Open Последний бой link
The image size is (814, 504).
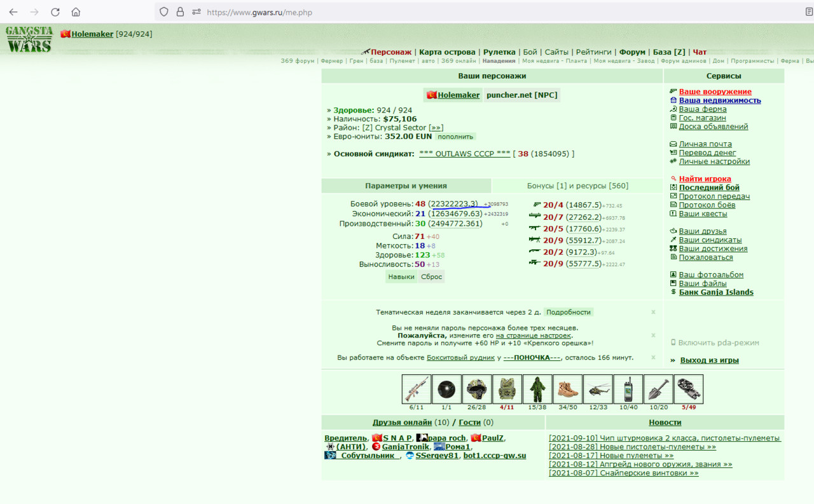[709, 187]
